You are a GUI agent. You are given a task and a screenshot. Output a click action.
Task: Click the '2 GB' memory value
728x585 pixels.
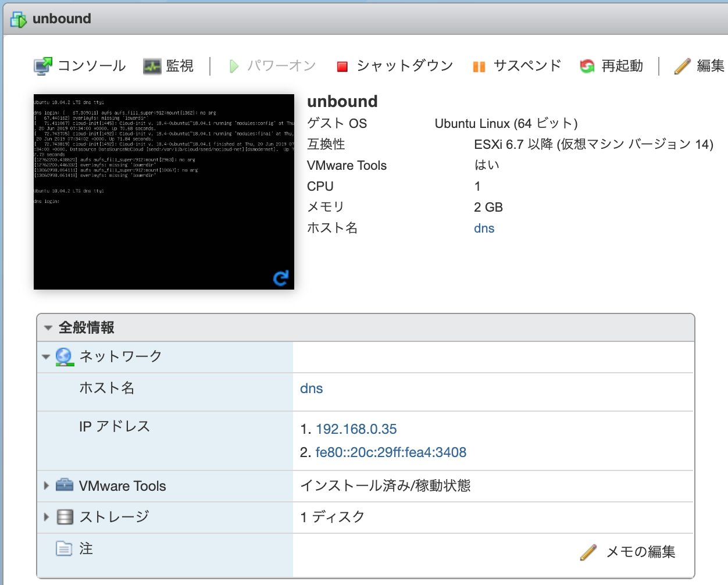pos(488,208)
